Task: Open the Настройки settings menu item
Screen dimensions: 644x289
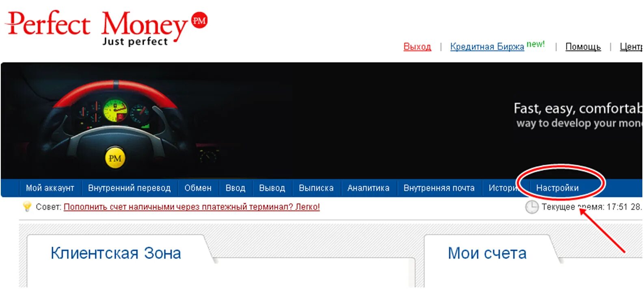Action: (558, 188)
